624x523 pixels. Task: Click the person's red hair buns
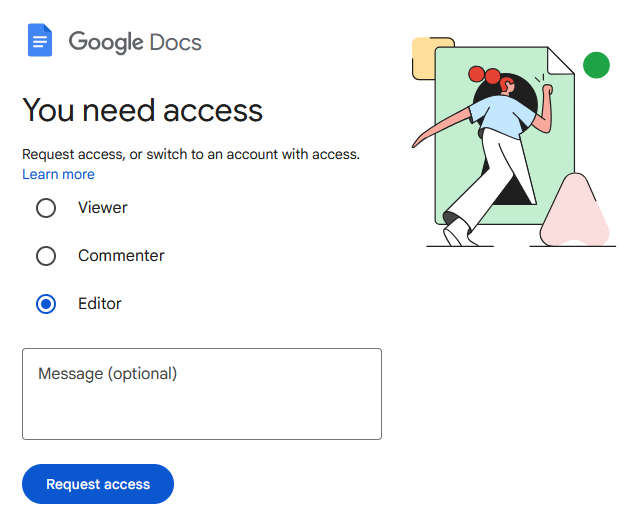click(x=486, y=76)
